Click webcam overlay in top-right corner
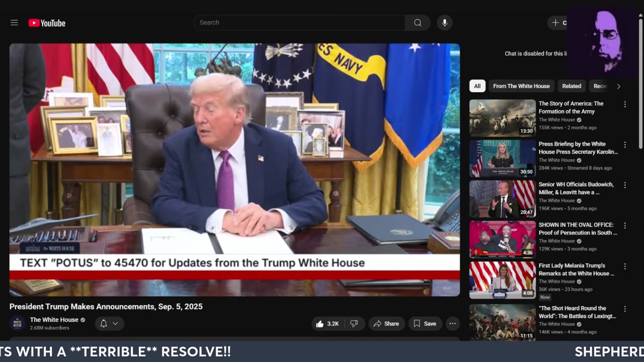 pyautogui.click(x=605, y=42)
